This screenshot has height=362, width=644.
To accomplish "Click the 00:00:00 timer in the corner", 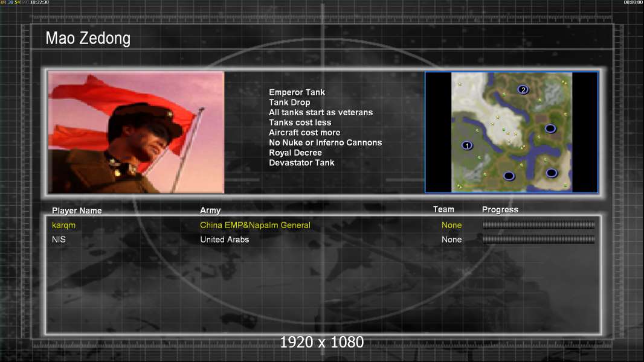I will pyautogui.click(x=633, y=2).
